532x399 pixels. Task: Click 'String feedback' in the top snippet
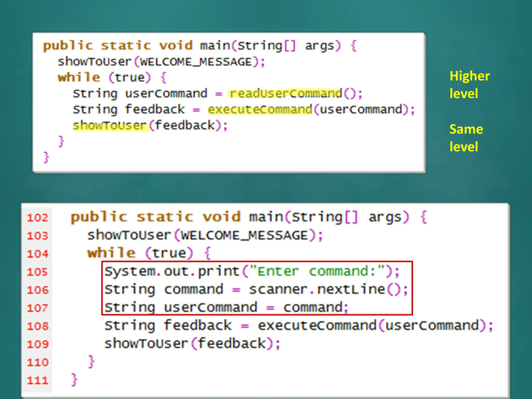[x=129, y=110]
